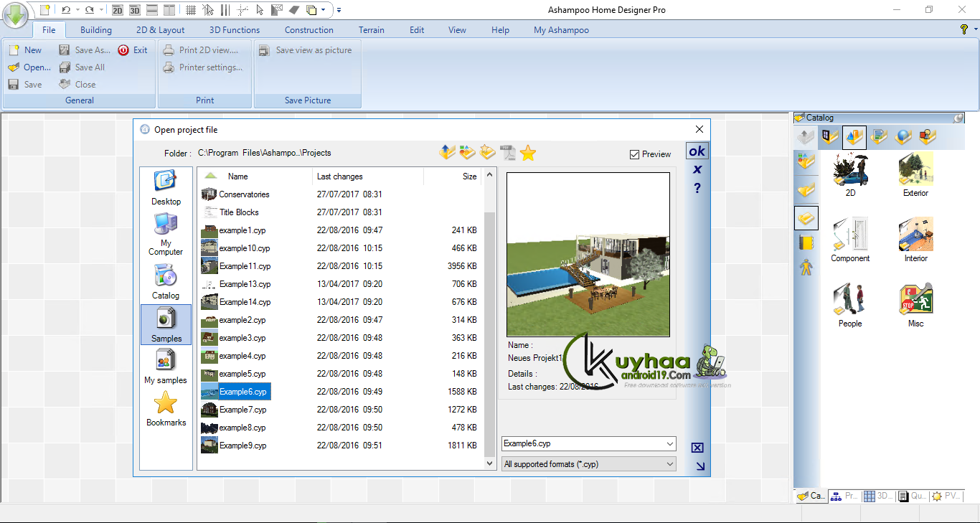Click the diagonal arrow button at dialog bottom right
Screen dimensions: 980x523
699,466
